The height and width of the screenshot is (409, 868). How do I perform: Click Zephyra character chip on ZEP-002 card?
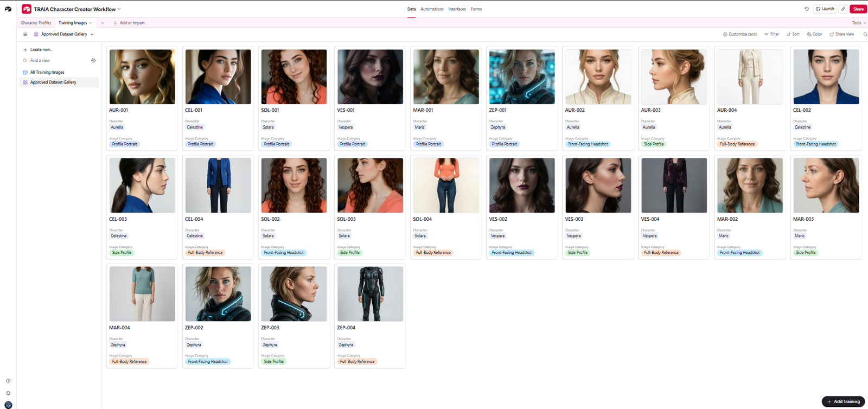point(194,345)
